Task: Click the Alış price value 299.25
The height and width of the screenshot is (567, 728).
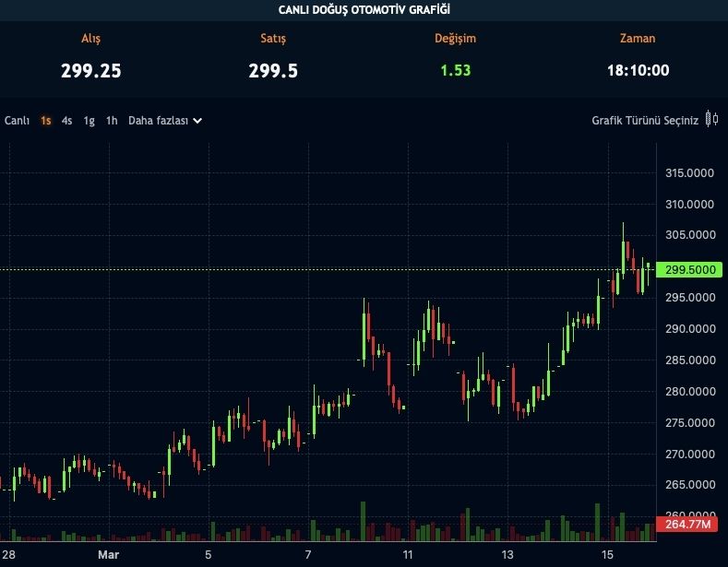Action: click(x=91, y=70)
